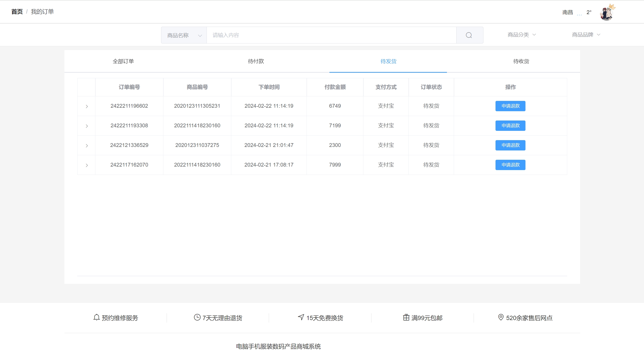
Task: Expand order row 2422211193308
Action: [x=87, y=126]
